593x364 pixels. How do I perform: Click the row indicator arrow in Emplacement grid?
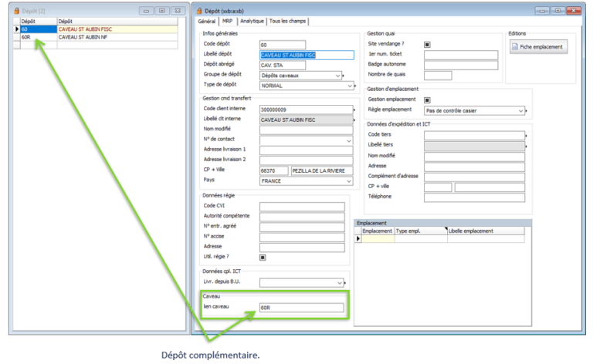click(x=357, y=239)
